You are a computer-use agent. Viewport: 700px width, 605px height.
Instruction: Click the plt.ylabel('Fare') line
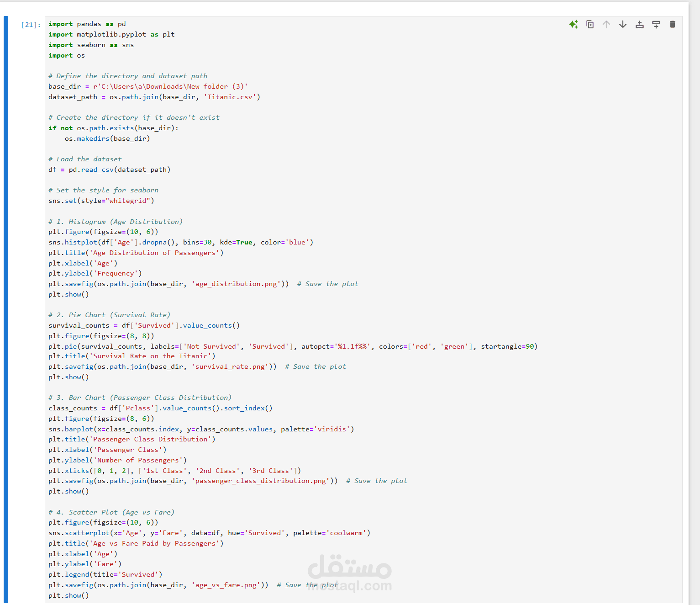point(85,564)
